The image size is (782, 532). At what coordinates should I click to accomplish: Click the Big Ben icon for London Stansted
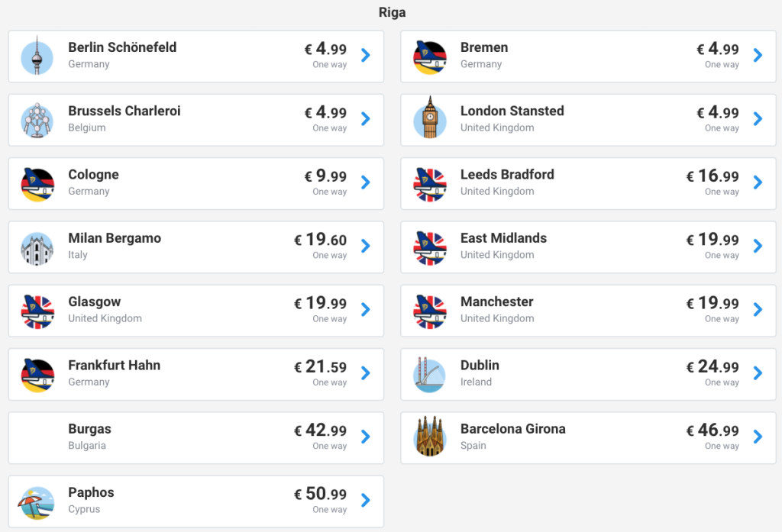click(429, 118)
